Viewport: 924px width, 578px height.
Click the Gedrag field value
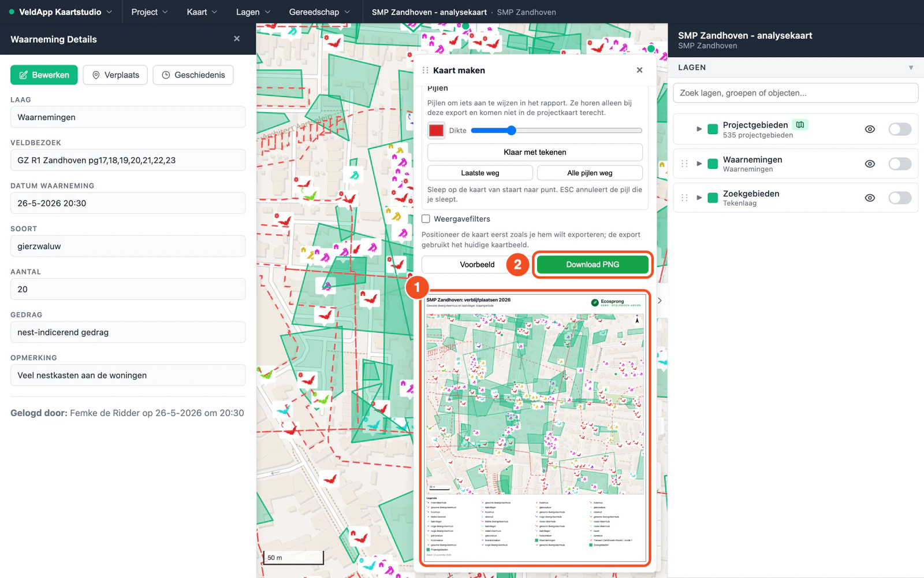click(x=128, y=332)
